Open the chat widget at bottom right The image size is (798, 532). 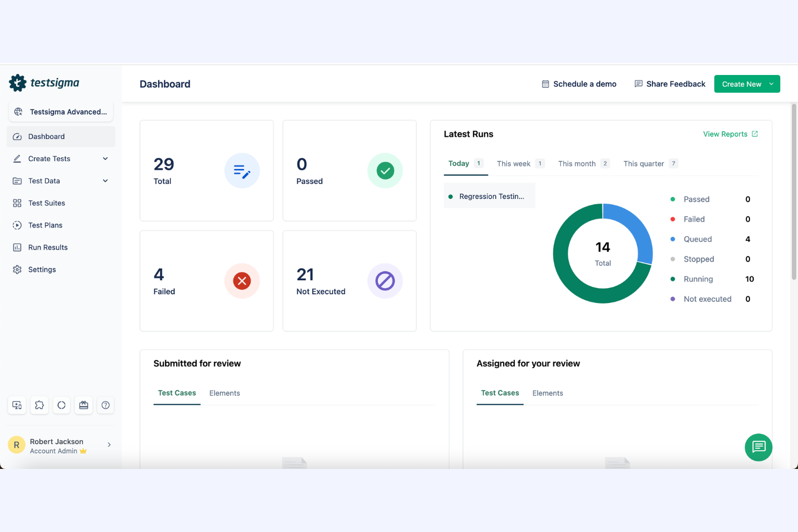tap(758, 447)
